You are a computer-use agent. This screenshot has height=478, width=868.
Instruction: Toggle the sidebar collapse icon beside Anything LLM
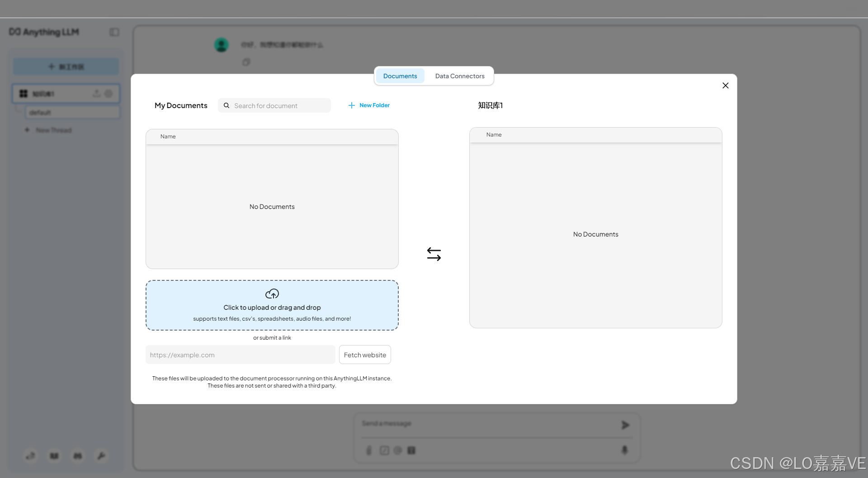pos(114,32)
